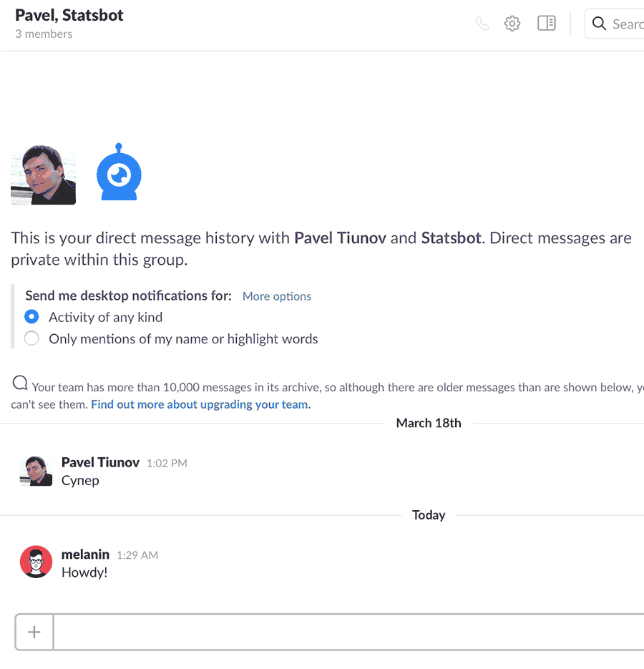The image size is (644, 669).
Task: Click the search magnifier icon
Action: point(599,24)
